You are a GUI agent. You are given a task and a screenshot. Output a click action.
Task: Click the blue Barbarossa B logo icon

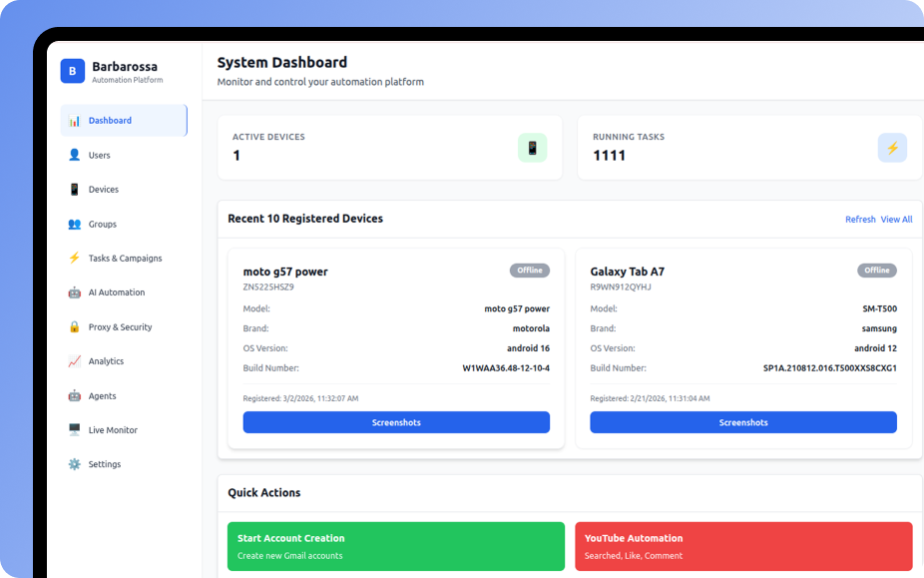point(73,71)
